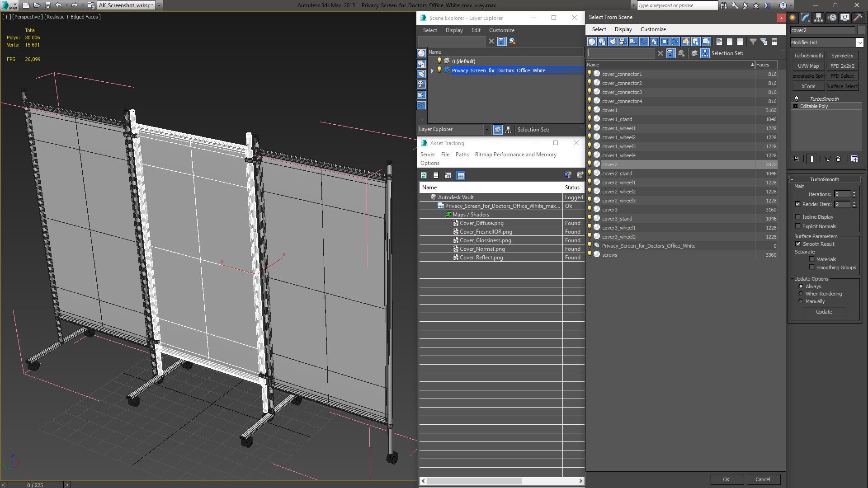
Task: Uncheck the Smooth Result checkbox
Action: 798,244
